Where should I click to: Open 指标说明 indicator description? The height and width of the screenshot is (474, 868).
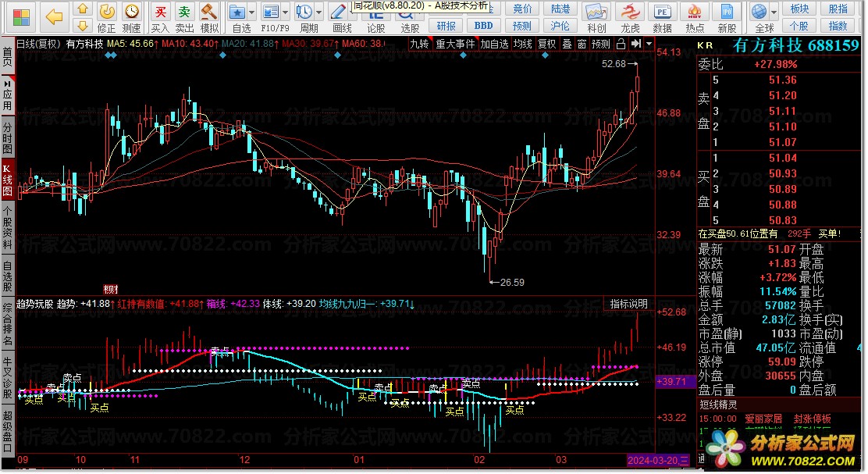628,304
